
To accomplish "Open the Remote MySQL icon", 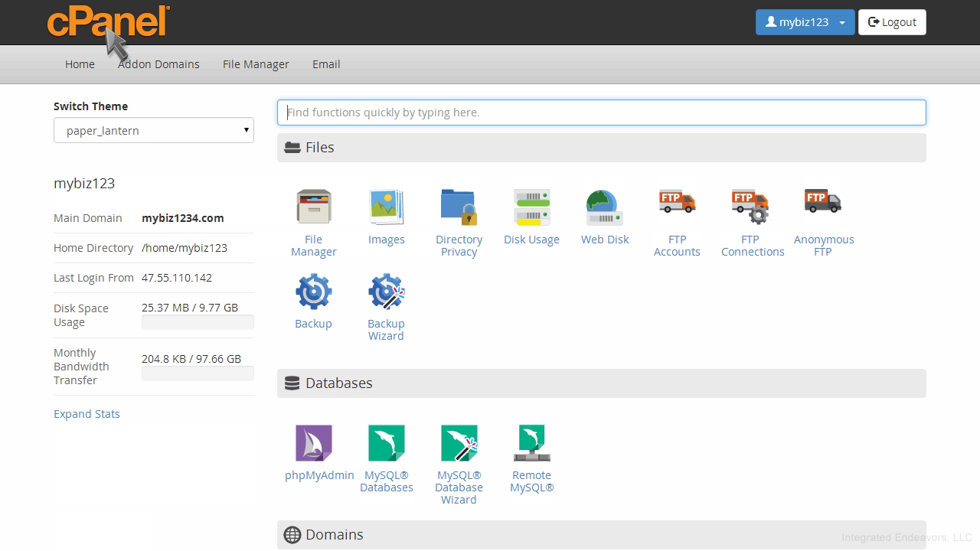I will [x=531, y=443].
